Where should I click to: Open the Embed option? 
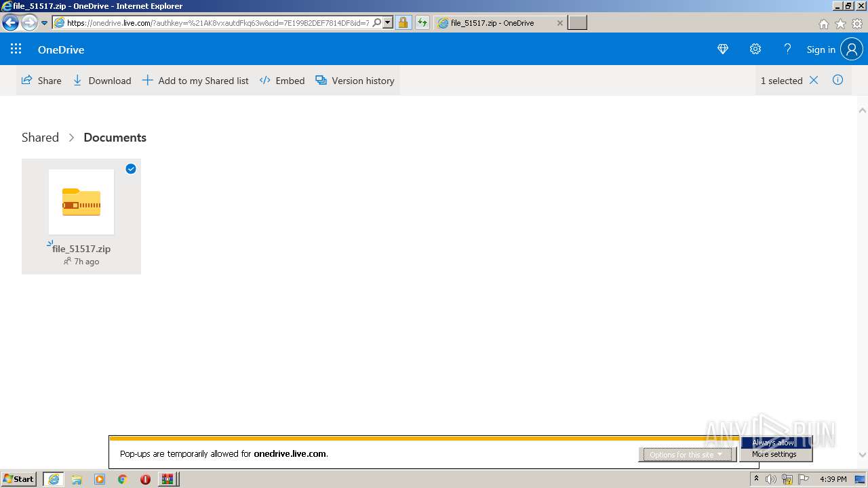pyautogui.click(x=282, y=80)
